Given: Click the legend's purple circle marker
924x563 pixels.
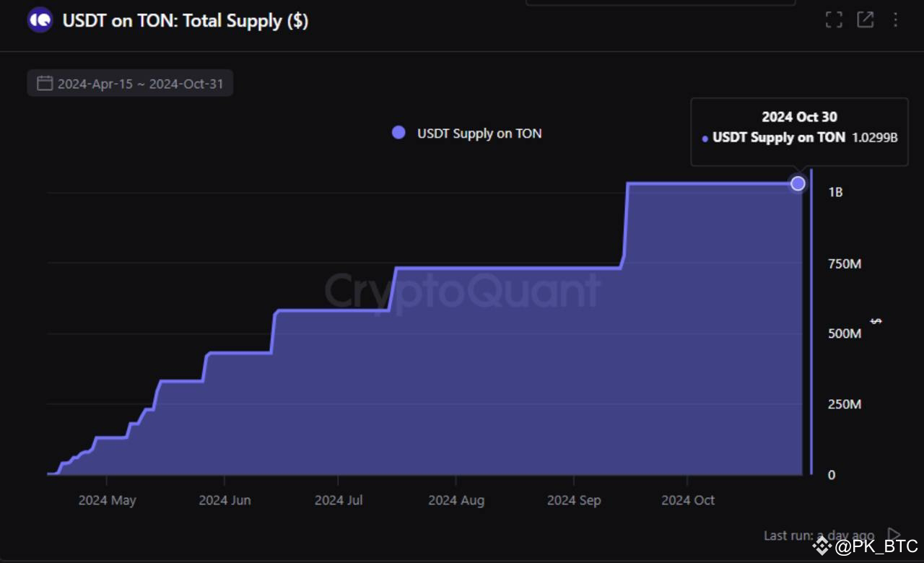Looking at the screenshot, I should [398, 133].
